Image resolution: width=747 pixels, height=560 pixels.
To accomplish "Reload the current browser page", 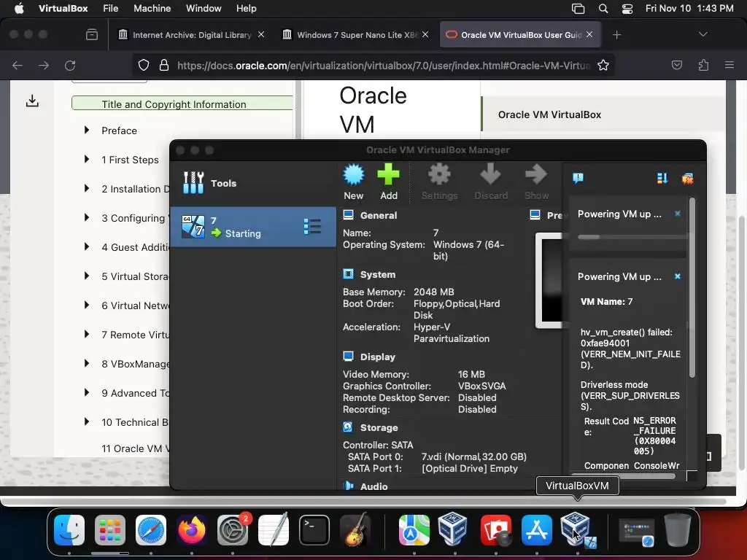I will [70, 65].
